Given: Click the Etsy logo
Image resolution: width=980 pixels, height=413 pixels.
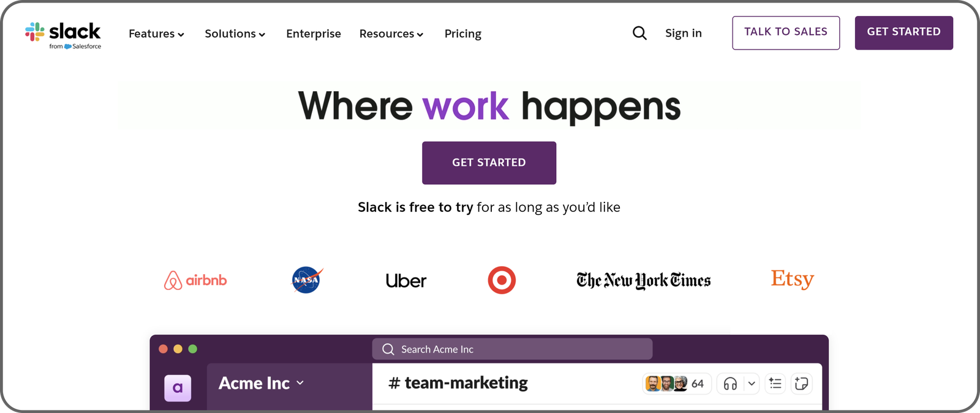Looking at the screenshot, I should [x=792, y=279].
